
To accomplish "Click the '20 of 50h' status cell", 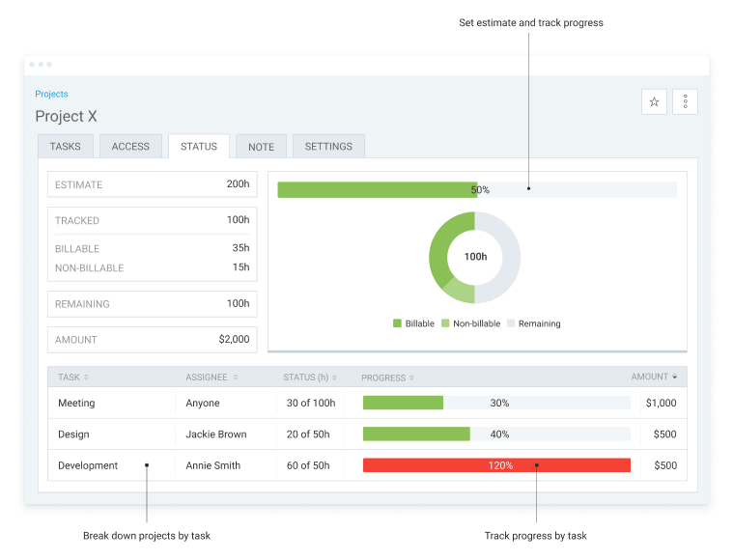I will click(308, 434).
